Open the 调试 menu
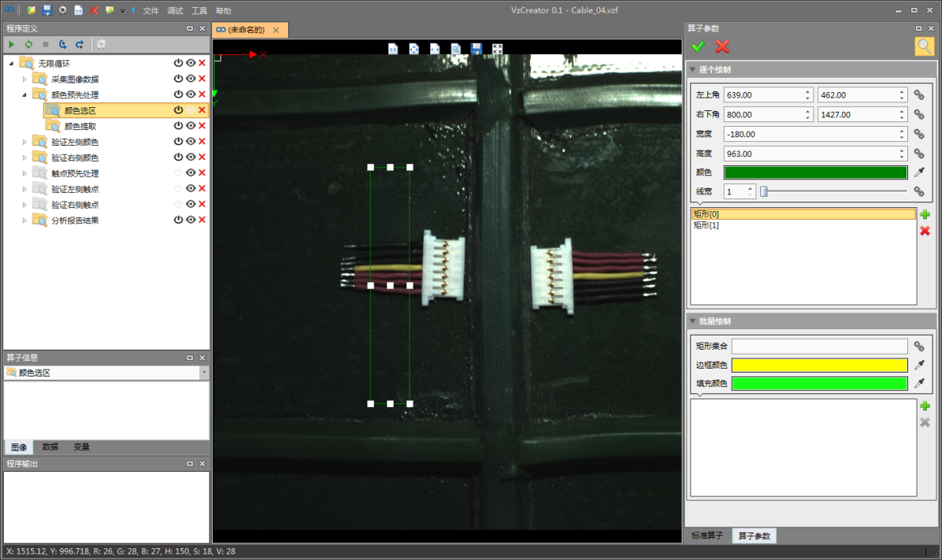This screenshot has width=942, height=560. click(x=175, y=11)
